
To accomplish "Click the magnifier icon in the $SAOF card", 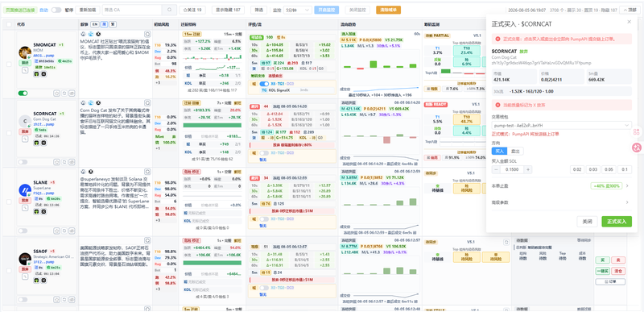I will pyautogui.click(x=25, y=277).
